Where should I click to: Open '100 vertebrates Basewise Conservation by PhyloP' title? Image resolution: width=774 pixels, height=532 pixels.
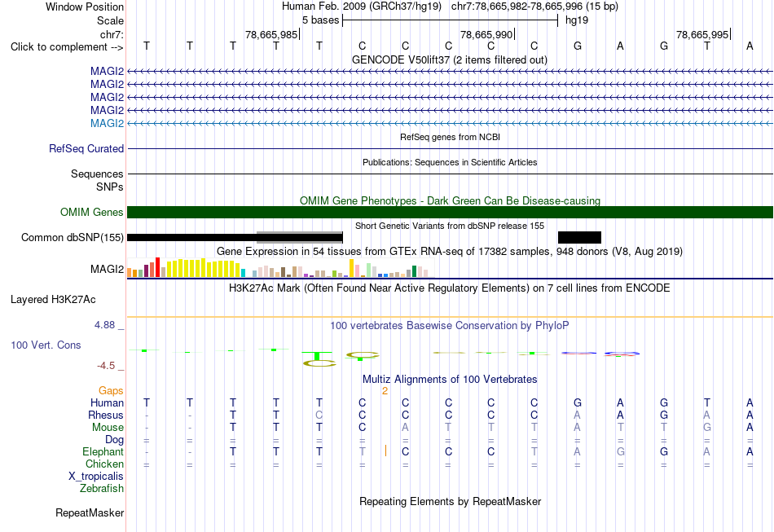[x=449, y=325]
